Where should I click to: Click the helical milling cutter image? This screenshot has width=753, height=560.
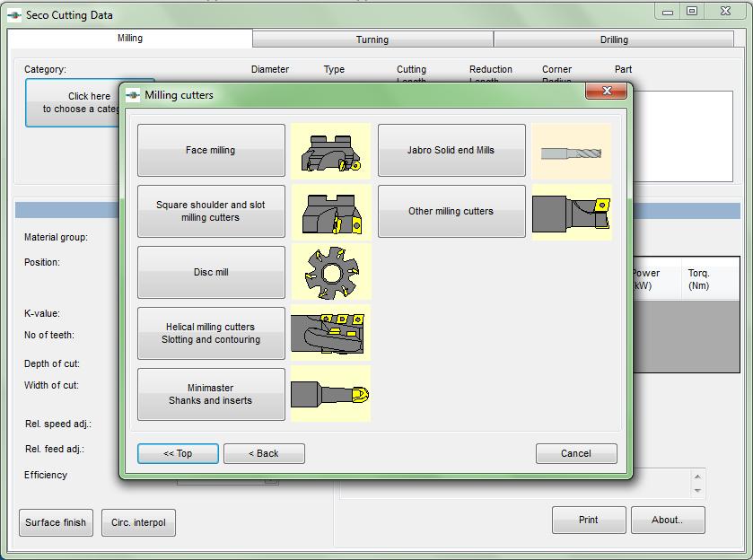[331, 333]
